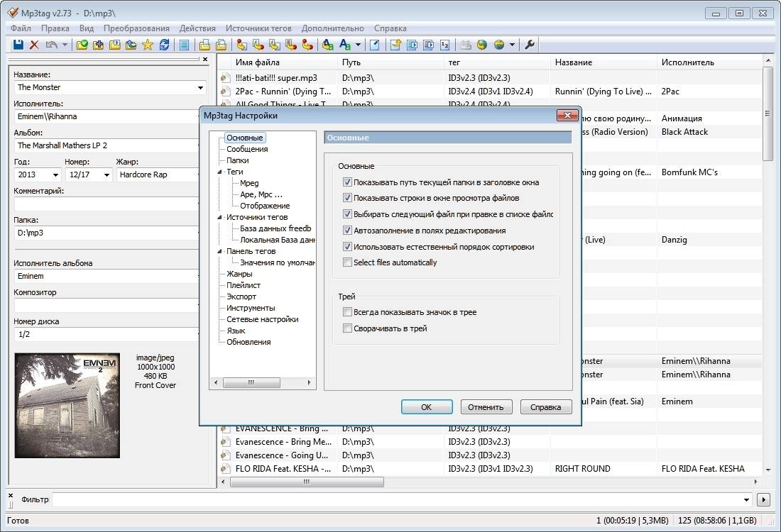781x532 pixels.
Task: Click the Eminem album cover thumbnail
Action: [67, 405]
